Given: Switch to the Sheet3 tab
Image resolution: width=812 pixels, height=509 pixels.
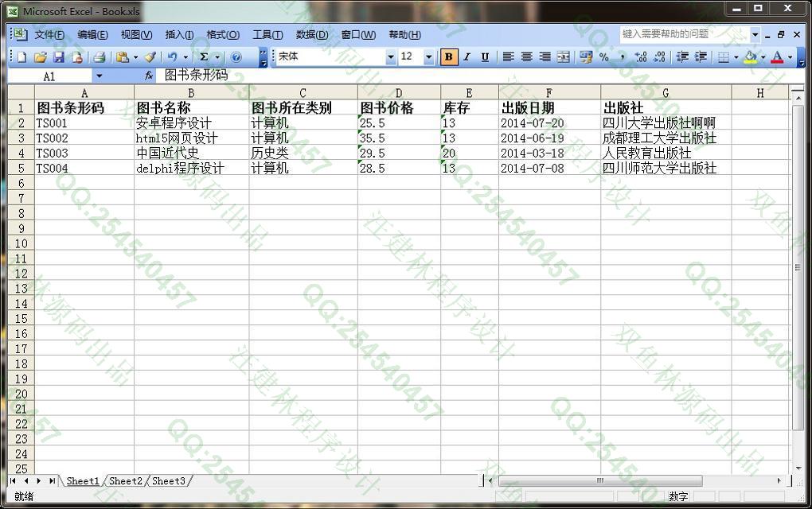Looking at the screenshot, I should coord(168,480).
